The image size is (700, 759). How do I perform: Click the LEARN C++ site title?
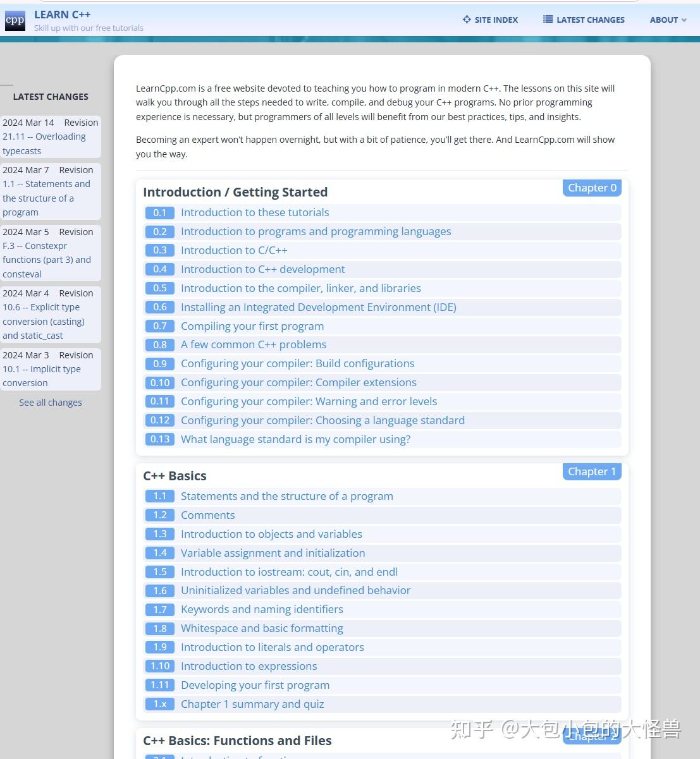pyautogui.click(x=62, y=15)
